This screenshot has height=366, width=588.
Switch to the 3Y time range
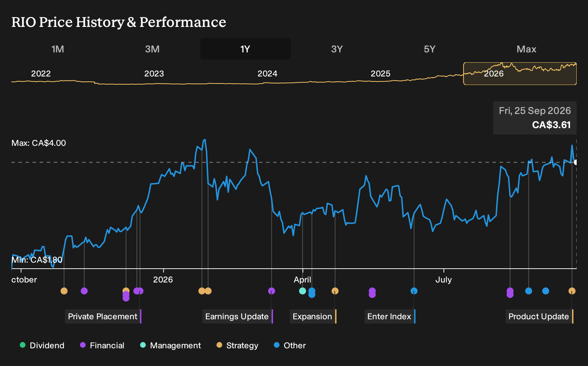(337, 49)
